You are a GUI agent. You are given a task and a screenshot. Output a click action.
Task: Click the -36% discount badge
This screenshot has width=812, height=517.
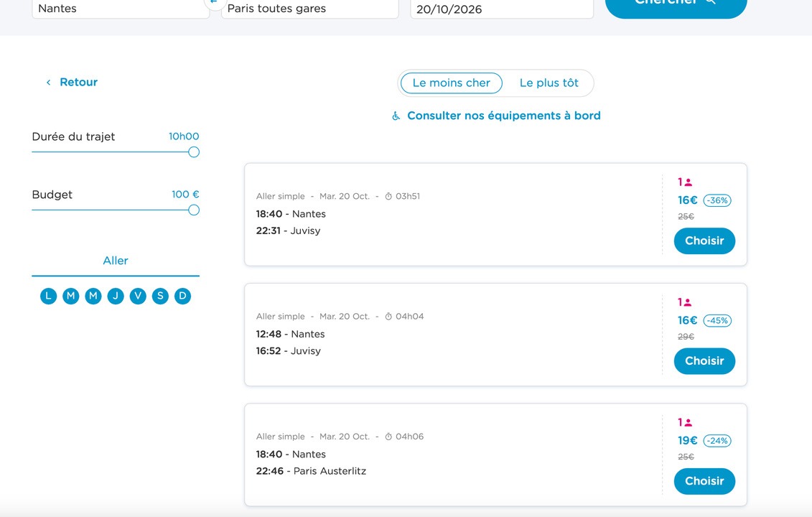[717, 200]
